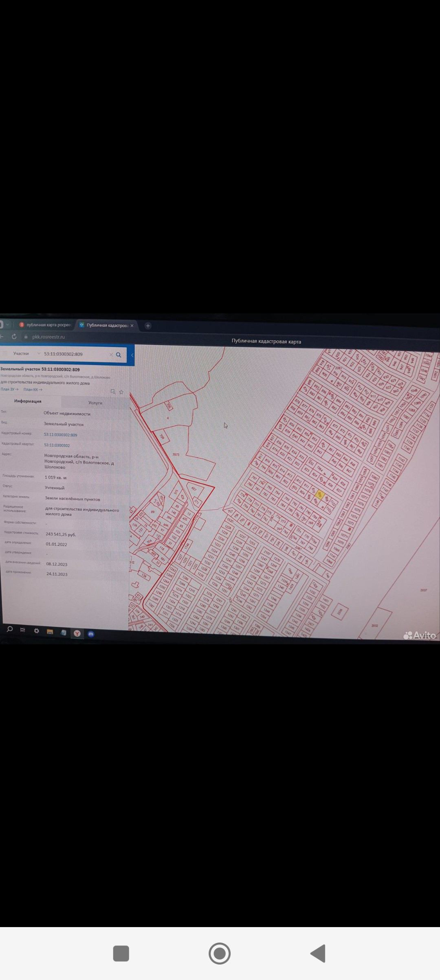Open Yandex Browser icon on the taskbar
This screenshot has width=440, height=980.
pyautogui.click(x=77, y=633)
